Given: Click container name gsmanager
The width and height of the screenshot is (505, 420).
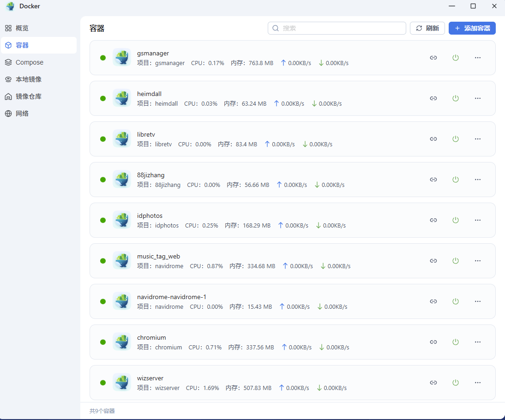Looking at the screenshot, I should pyautogui.click(x=153, y=54).
